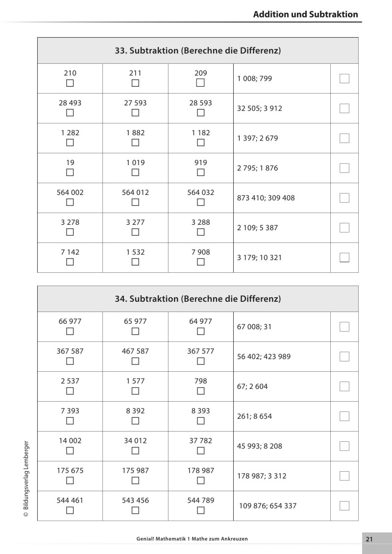The height and width of the screenshot is (554, 392).
Task: Select the checkbox below 2 537
Action: click(x=70, y=391)
